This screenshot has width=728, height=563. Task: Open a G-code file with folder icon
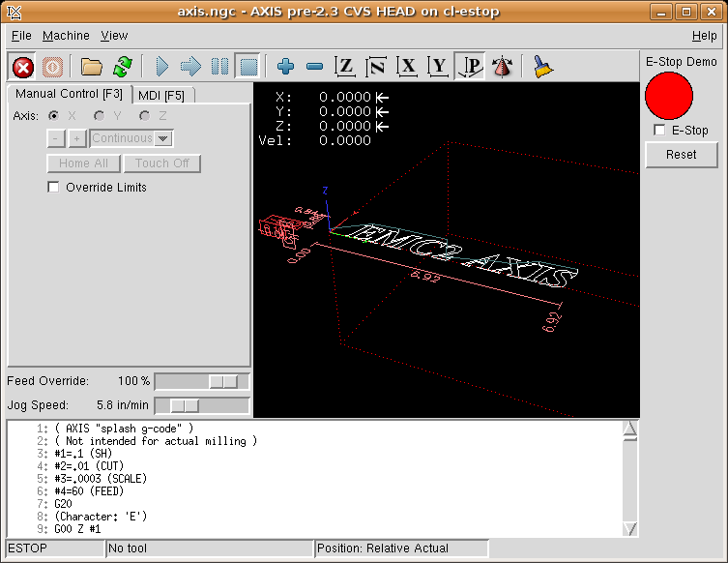[92, 67]
